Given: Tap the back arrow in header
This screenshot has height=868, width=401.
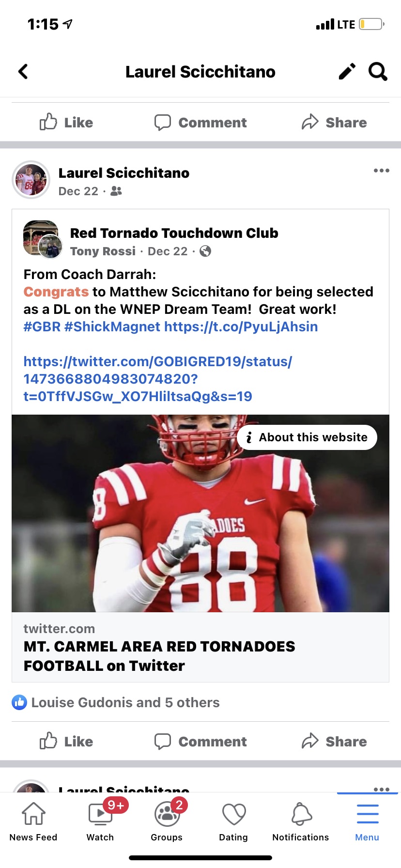Looking at the screenshot, I should tap(23, 72).
